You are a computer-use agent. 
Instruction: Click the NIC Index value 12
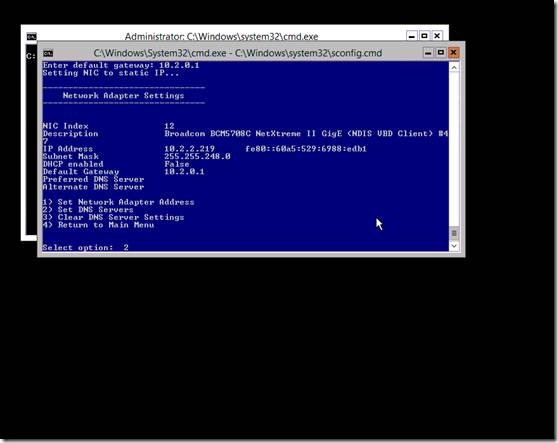(169, 126)
